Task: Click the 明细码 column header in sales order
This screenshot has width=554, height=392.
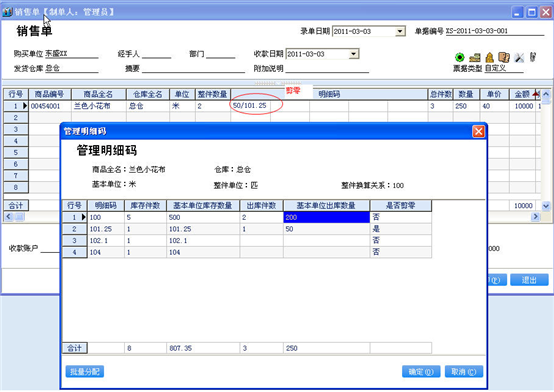Action: (x=329, y=94)
